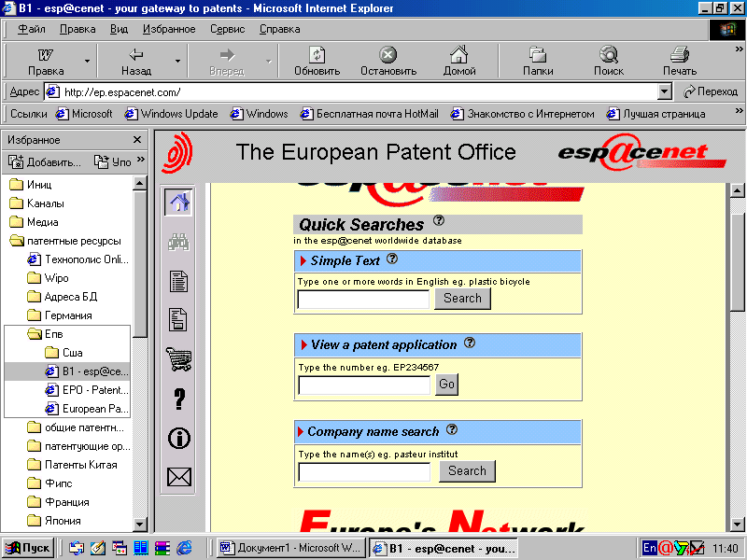Open the shopping cart icon
Screen dimensions: 747x560
pyautogui.click(x=178, y=359)
